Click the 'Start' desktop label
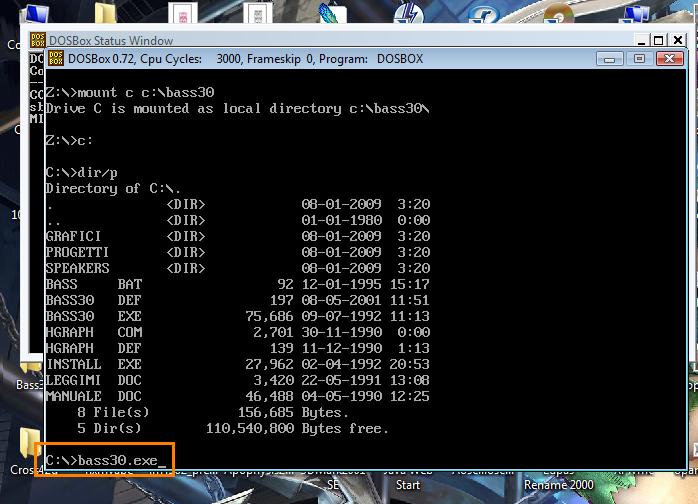The image size is (698, 504). (x=408, y=485)
